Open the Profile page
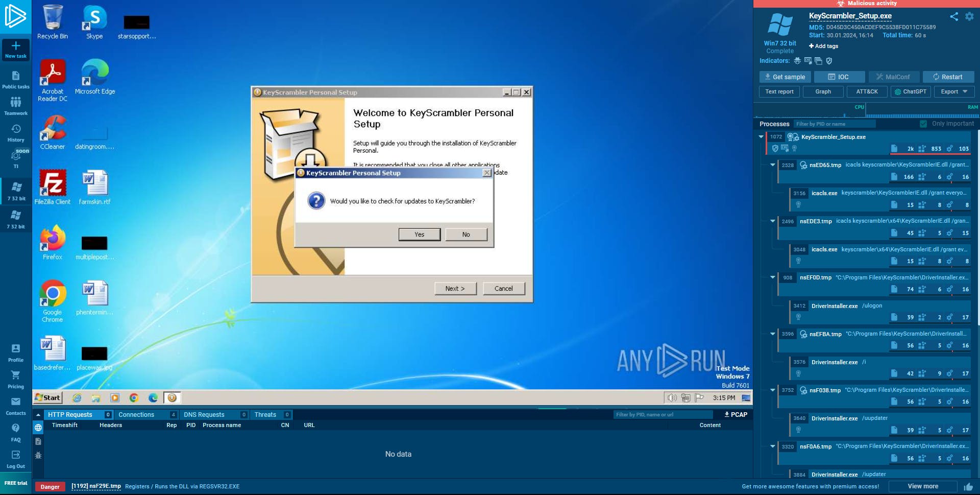 click(16, 353)
